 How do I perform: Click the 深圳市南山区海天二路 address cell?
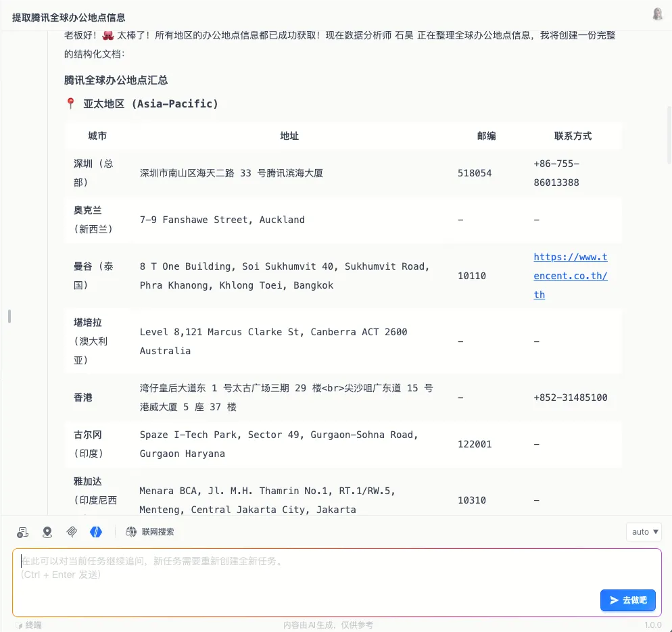tap(231, 173)
